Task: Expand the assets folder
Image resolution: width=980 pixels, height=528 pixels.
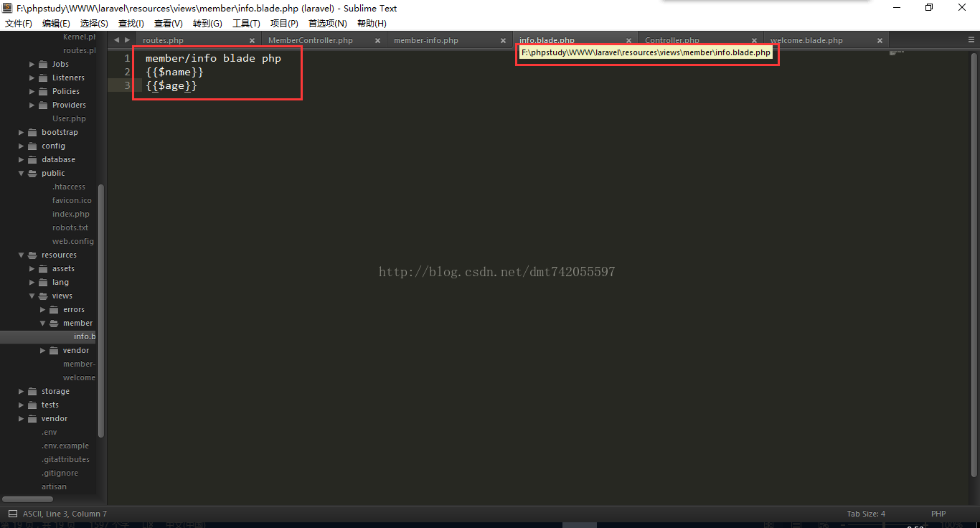Action: pos(32,268)
